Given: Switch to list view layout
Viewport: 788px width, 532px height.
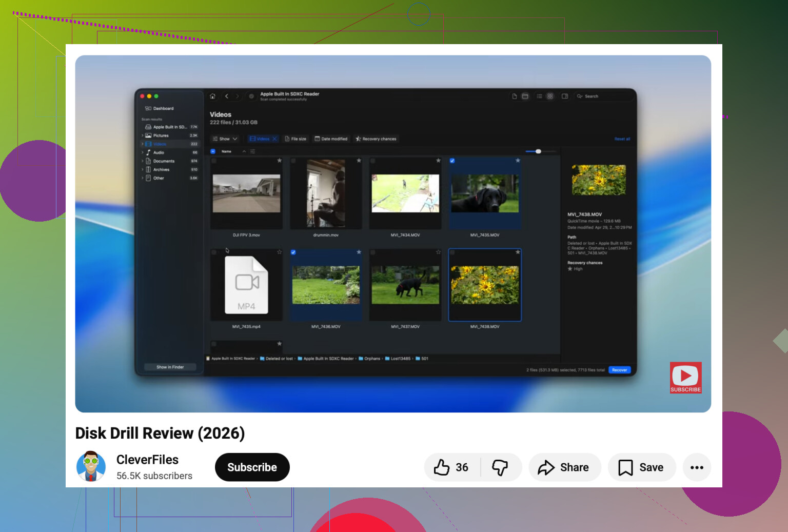Looking at the screenshot, I should pyautogui.click(x=540, y=96).
